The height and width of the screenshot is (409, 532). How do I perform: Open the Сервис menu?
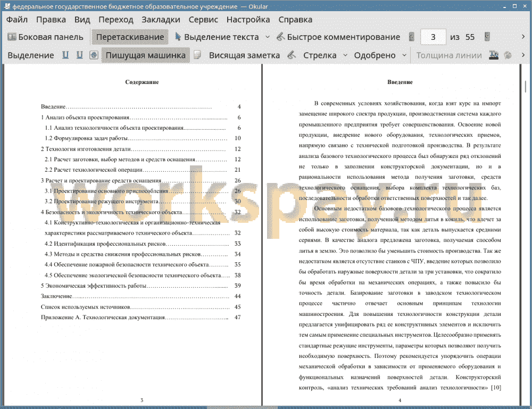coord(203,20)
